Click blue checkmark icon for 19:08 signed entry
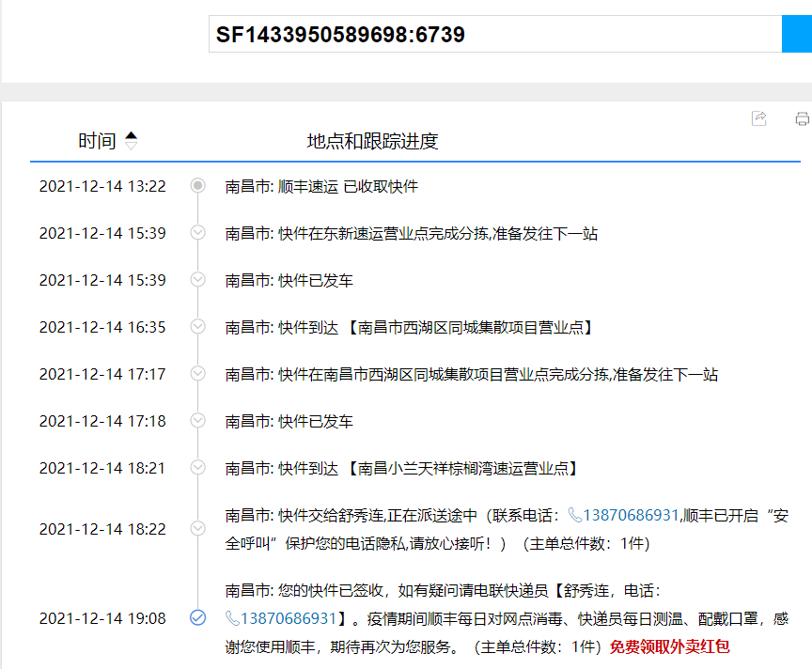The height and width of the screenshot is (669, 812). click(197, 617)
